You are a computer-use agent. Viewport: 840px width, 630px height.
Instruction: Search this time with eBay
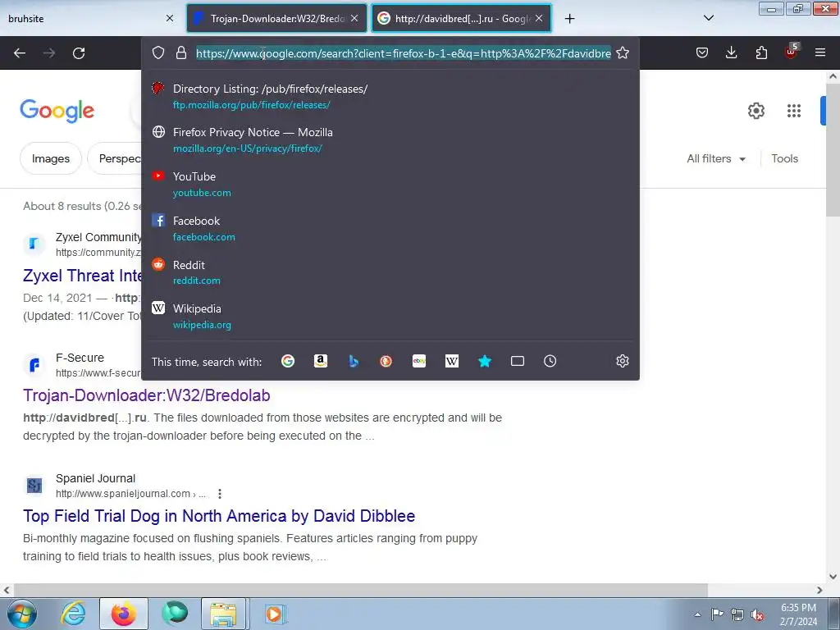[x=419, y=361]
